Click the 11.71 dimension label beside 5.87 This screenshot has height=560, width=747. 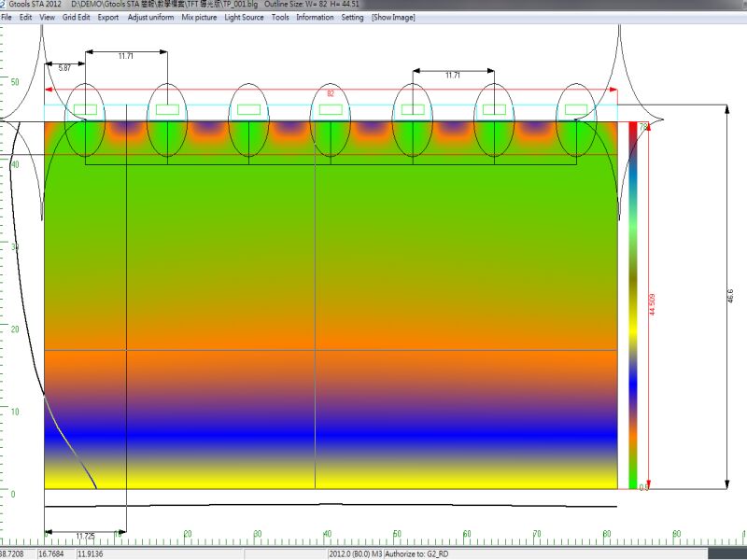126,56
